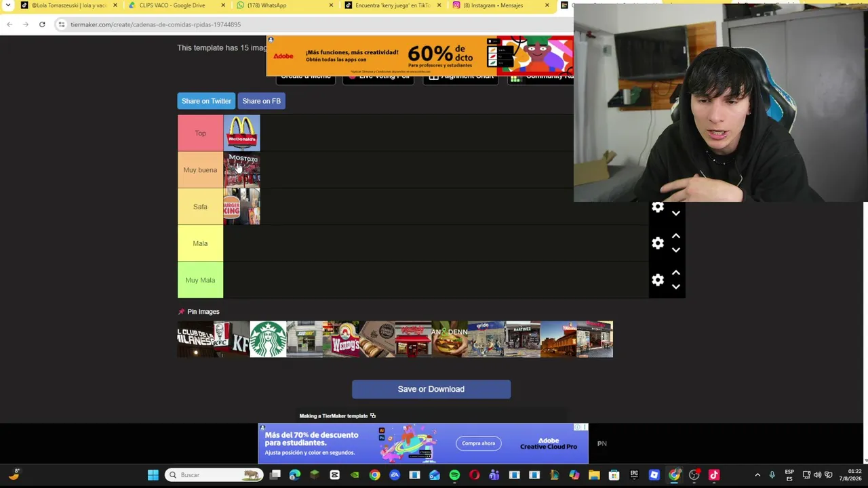This screenshot has width=868, height=488.
Task: Open settings gear for the Safa row
Action: [x=658, y=207]
